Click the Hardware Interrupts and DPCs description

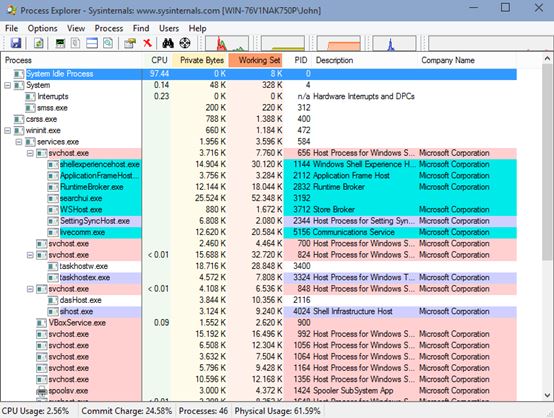[364, 96]
